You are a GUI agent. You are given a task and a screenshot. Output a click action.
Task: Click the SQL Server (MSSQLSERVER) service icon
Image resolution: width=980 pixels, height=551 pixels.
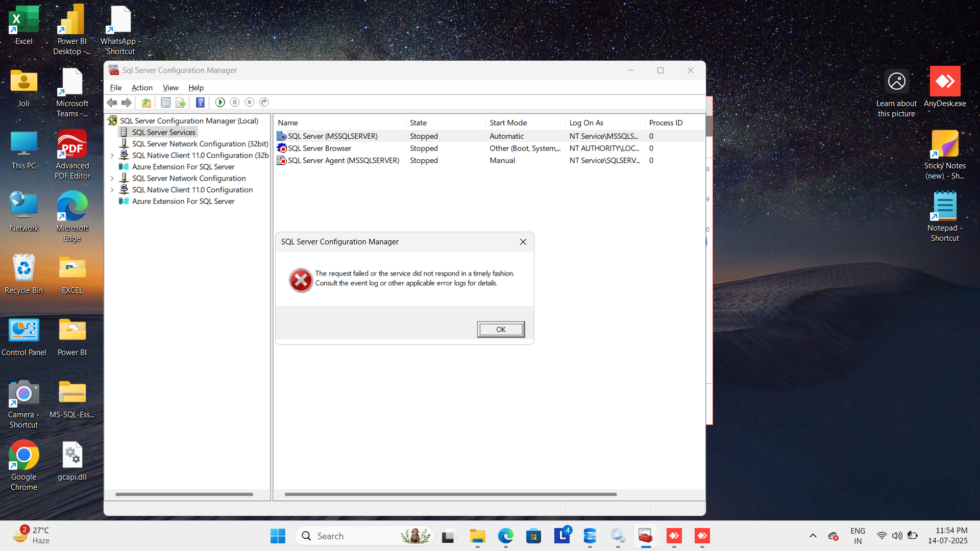point(281,136)
